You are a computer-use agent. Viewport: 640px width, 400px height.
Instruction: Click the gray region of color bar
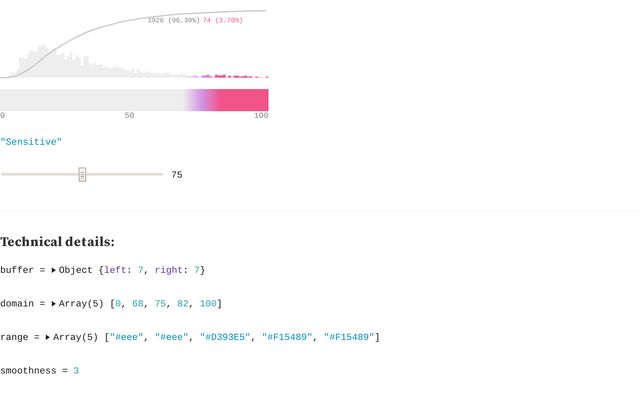pyautogui.click(x=92, y=100)
